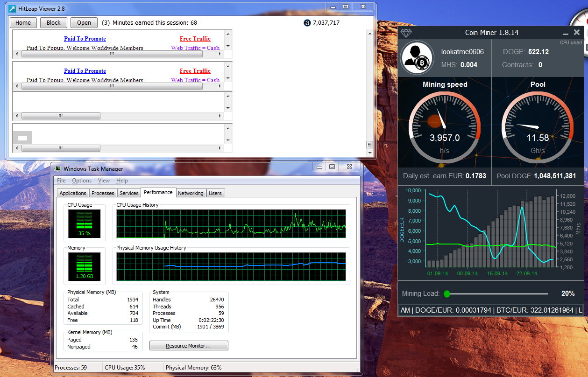Click Daily est. earn EUR 0.1783
Screen dimensions: 588x377
(445, 176)
